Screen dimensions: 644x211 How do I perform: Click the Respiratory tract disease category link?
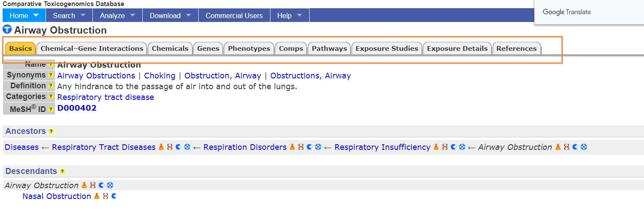pyautogui.click(x=105, y=97)
